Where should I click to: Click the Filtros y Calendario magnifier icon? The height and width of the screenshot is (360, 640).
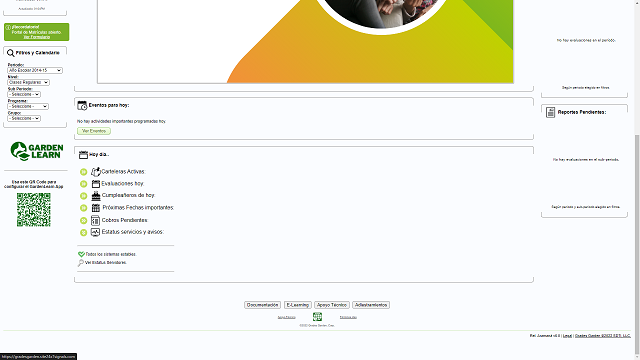pyautogui.click(x=11, y=53)
